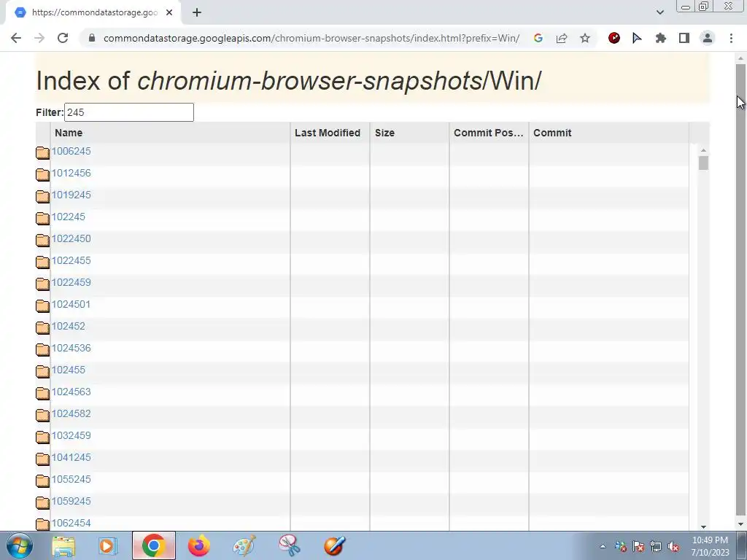Viewport: 747px width, 560px height.
Task: Sort by Commit Position column
Action: (x=488, y=133)
